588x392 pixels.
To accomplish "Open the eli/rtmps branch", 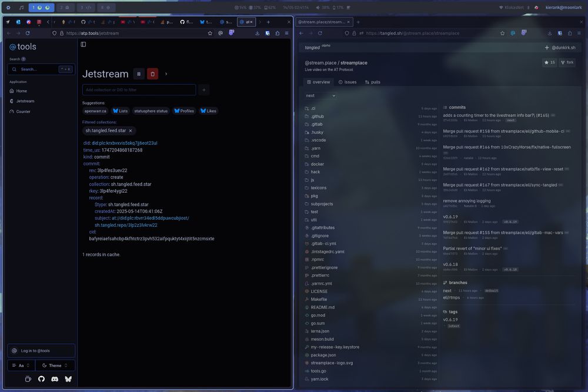I will tap(451, 297).
